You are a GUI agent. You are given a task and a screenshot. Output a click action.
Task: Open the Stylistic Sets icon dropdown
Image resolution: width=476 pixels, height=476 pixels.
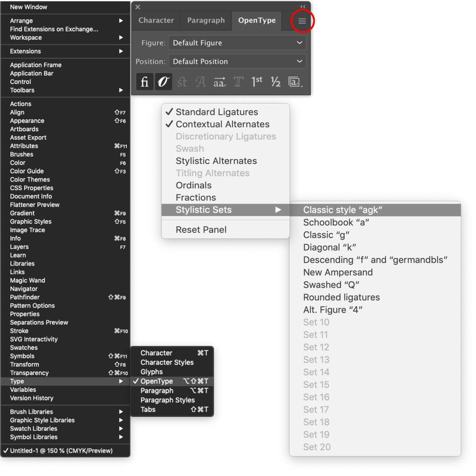(295, 82)
